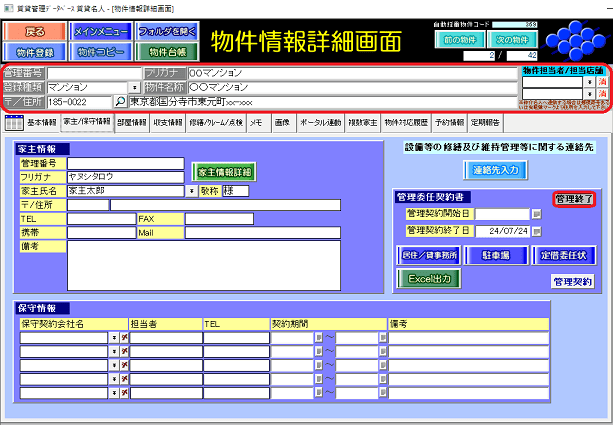Viewport: 613px width, 425px height.
Task: Expand the 登録種類 dropdown
Action: pos(135,88)
